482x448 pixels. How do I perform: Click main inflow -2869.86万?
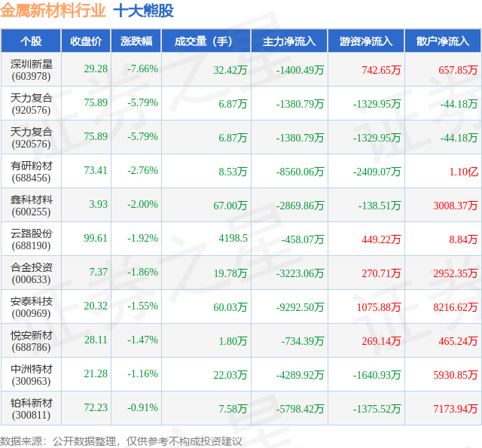[x=300, y=206]
